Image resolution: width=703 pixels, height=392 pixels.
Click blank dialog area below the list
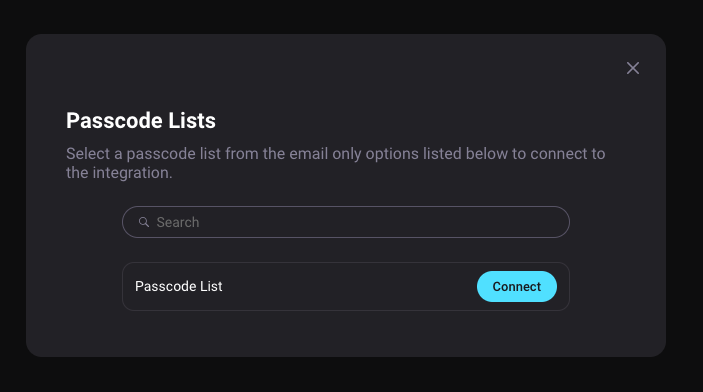(x=346, y=334)
